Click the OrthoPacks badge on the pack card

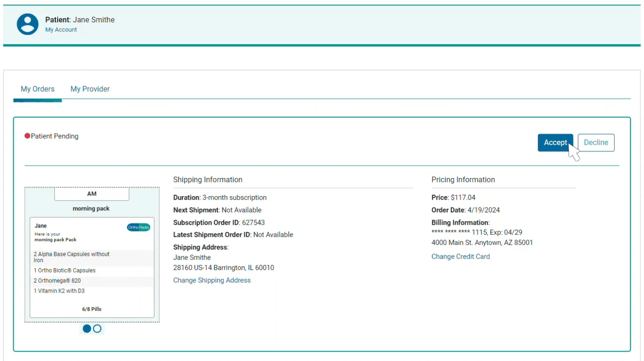(x=138, y=227)
